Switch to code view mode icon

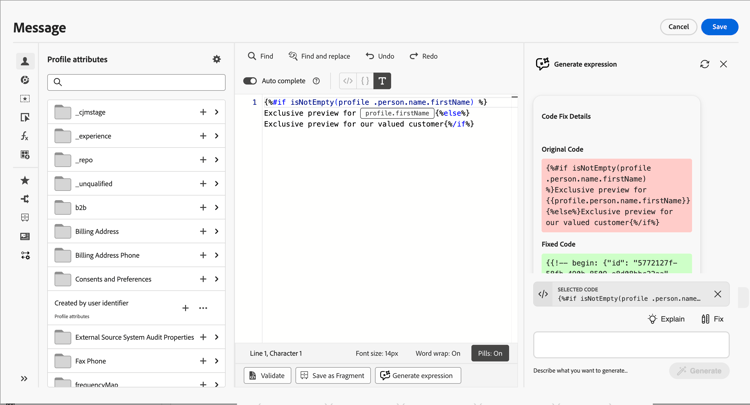(x=348, y=81)
